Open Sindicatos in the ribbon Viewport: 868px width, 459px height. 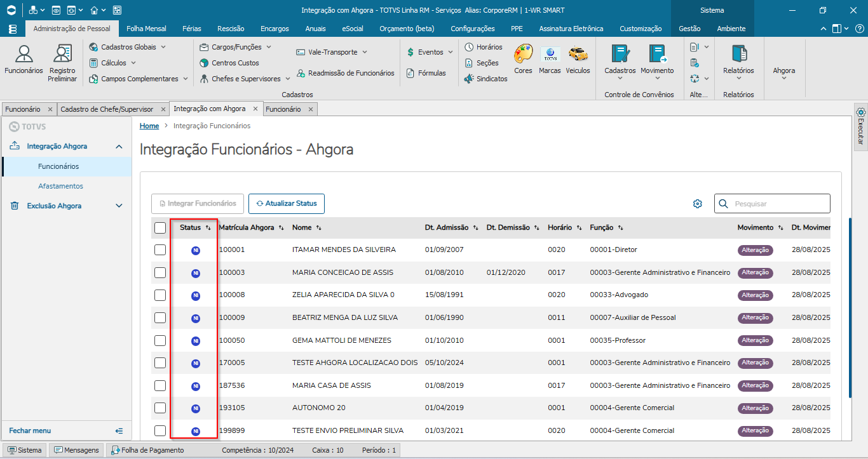tap(486, 79)
